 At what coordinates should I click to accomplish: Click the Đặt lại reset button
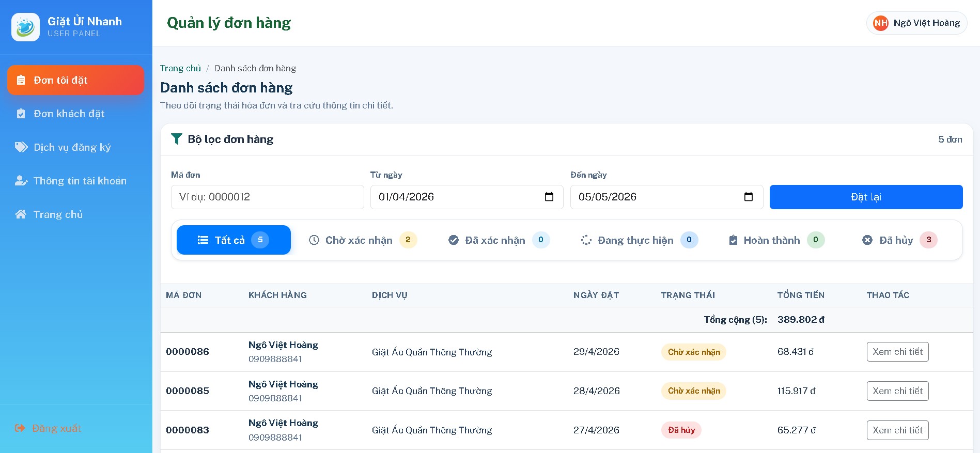pyautogui.click(x=866, y=197)
